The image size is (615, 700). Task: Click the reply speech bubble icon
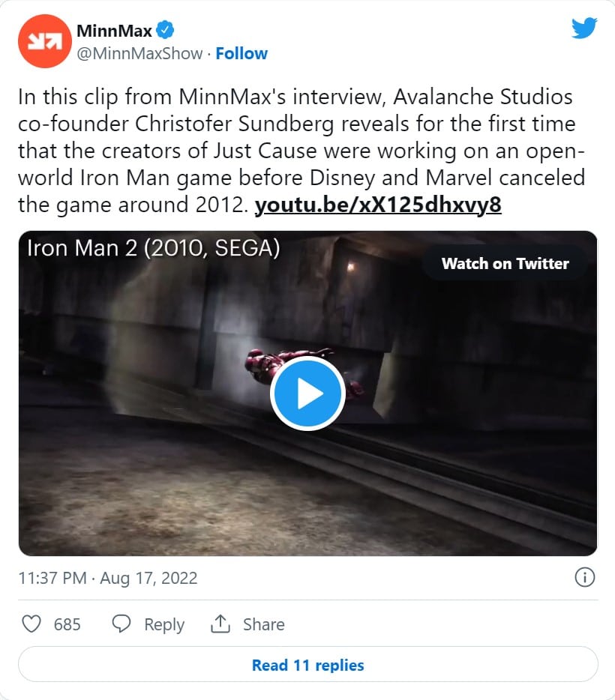121,624
